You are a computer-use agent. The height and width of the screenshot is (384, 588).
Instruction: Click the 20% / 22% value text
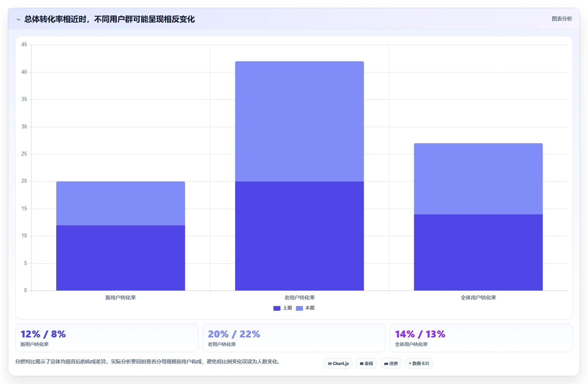234,334
